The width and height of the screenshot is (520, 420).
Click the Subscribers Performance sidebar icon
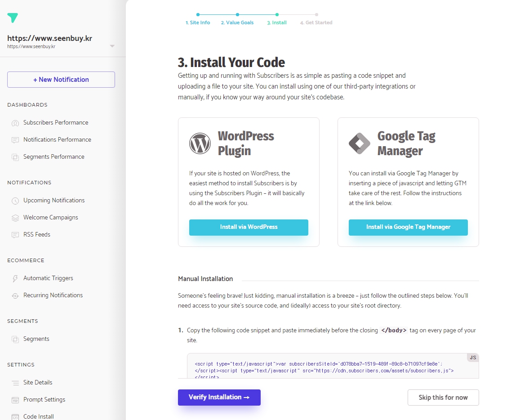[x=15, y=123]
